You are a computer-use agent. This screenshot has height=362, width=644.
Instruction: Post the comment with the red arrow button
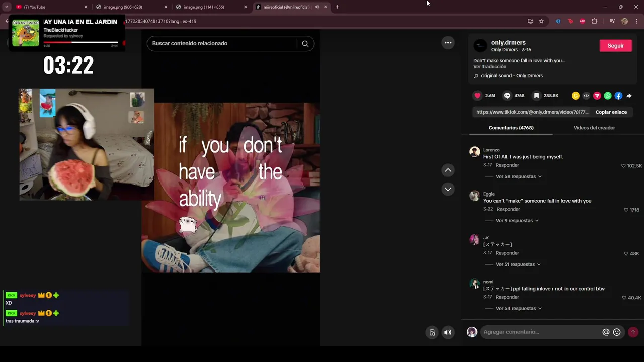click(633, 332)
